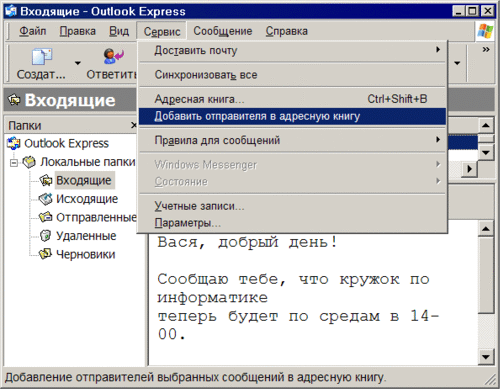Select Добавить отправителя в адресную книгу

[x=292, y=116]
